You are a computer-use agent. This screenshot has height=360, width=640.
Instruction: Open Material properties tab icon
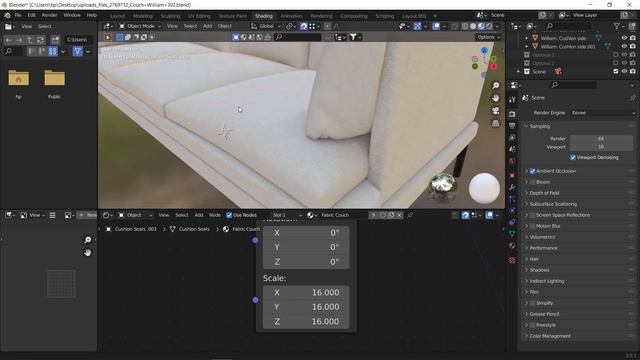point(512,246)
